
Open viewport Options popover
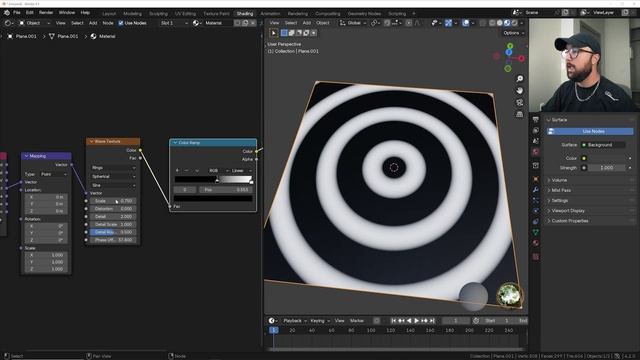coord(513,33)
